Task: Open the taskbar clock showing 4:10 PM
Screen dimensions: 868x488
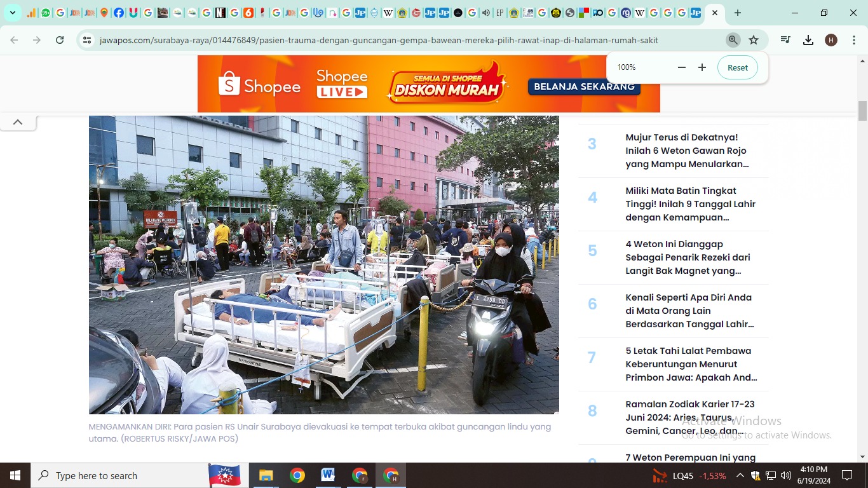Action: tap(814, 475)
